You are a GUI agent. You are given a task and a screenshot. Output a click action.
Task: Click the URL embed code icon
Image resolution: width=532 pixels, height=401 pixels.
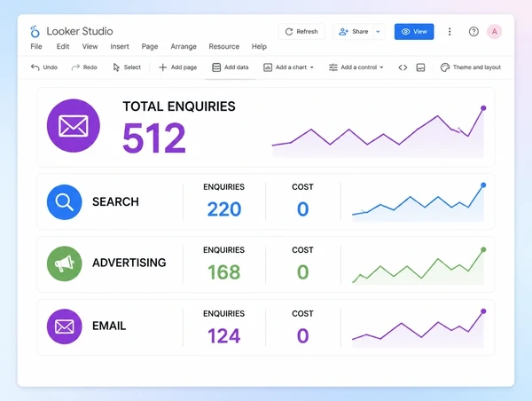point(403,67)
